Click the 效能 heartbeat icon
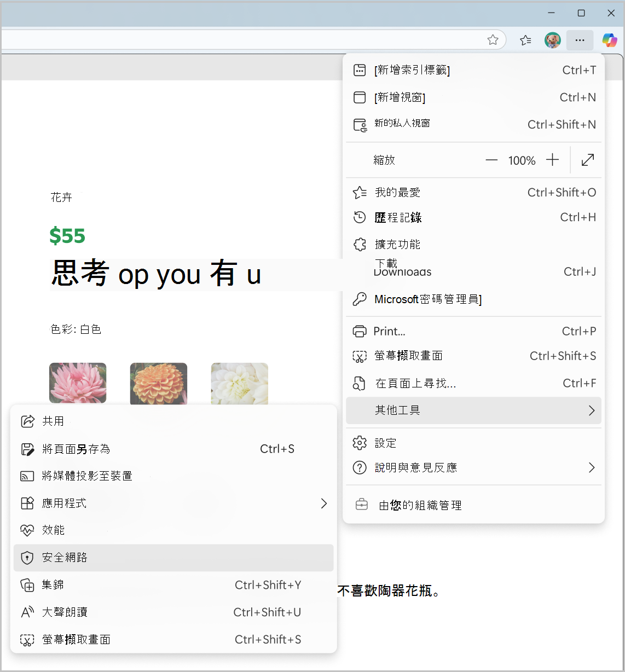 (27, 530)
